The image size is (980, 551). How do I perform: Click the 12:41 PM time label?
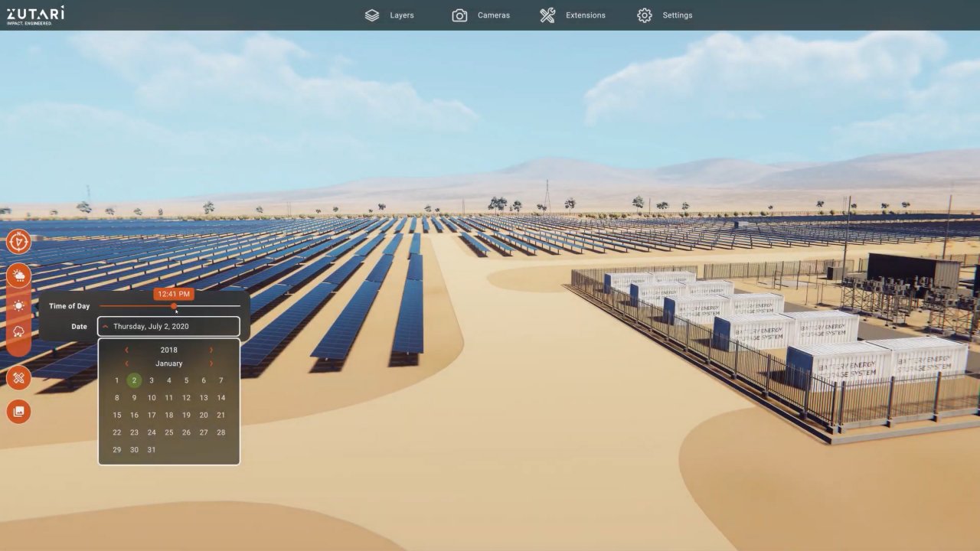coord(173,294)
